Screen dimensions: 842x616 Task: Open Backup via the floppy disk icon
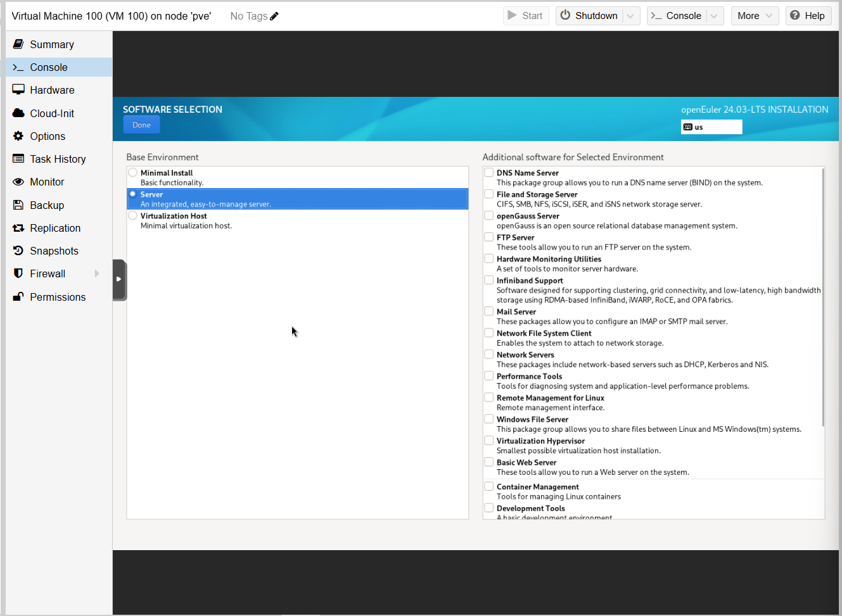tap(18, 205)
